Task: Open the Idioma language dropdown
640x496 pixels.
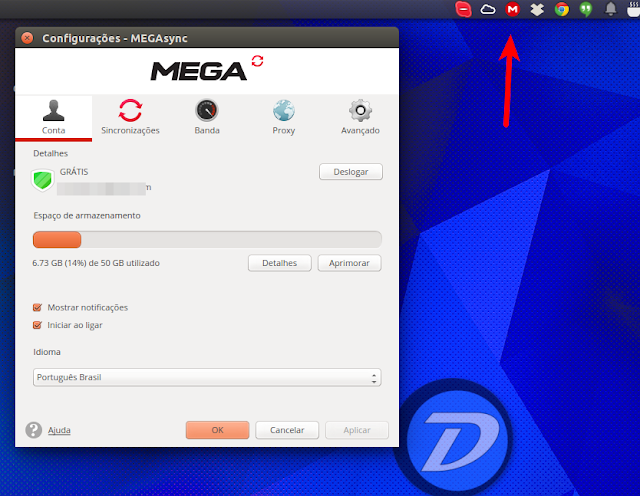Action: [x=207, y=377]
